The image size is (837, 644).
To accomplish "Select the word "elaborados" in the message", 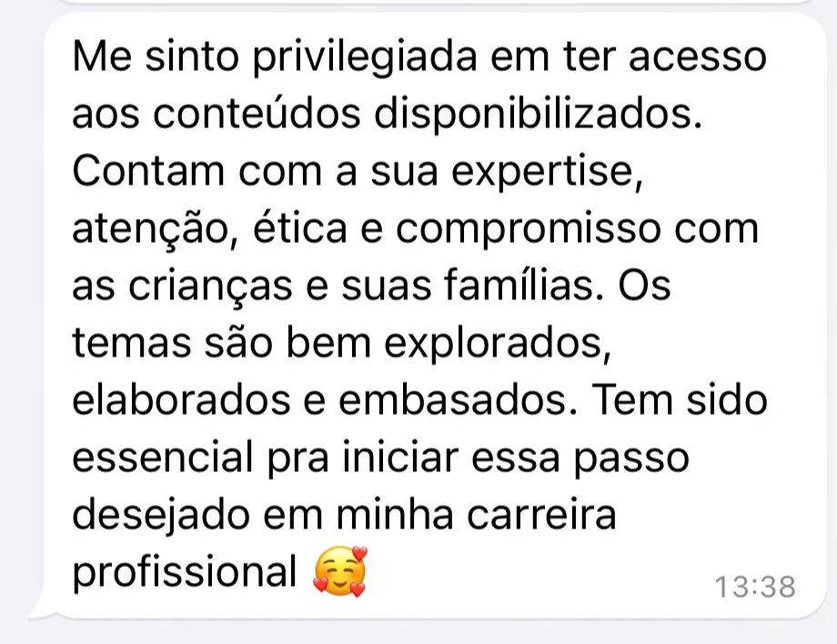I will [181, 400].
